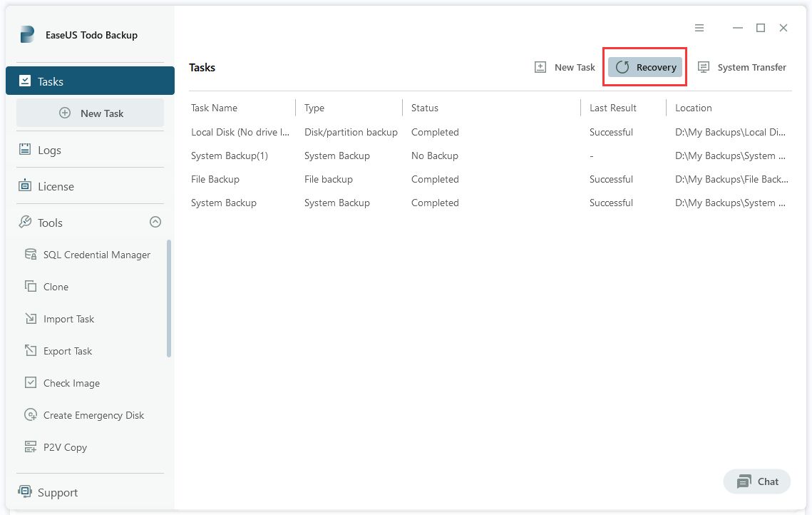Click the System Transfer toolbar button

[741, 67]
